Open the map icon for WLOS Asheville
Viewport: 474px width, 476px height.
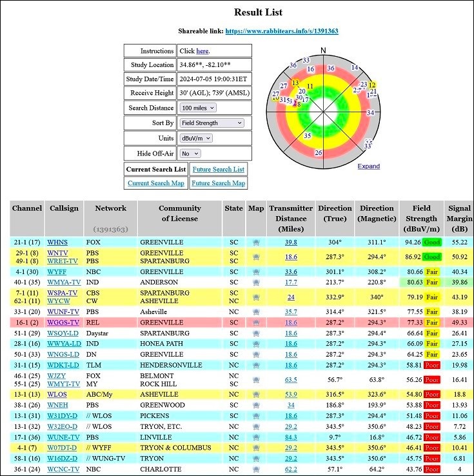pos(256,394)
